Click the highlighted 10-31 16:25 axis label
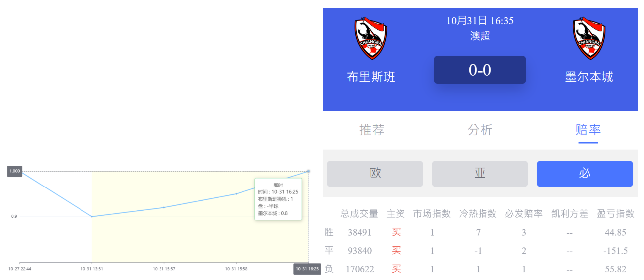 click(x=307, y=269)
